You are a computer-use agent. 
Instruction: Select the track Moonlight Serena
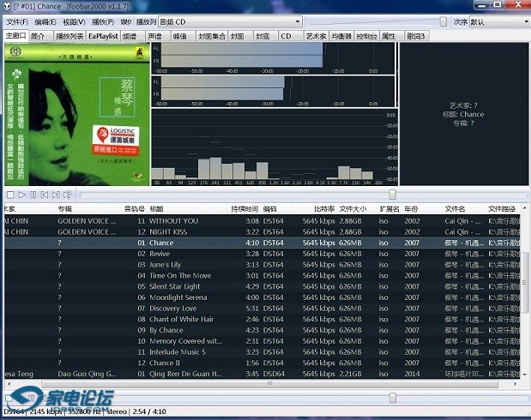tap(178, 297)
